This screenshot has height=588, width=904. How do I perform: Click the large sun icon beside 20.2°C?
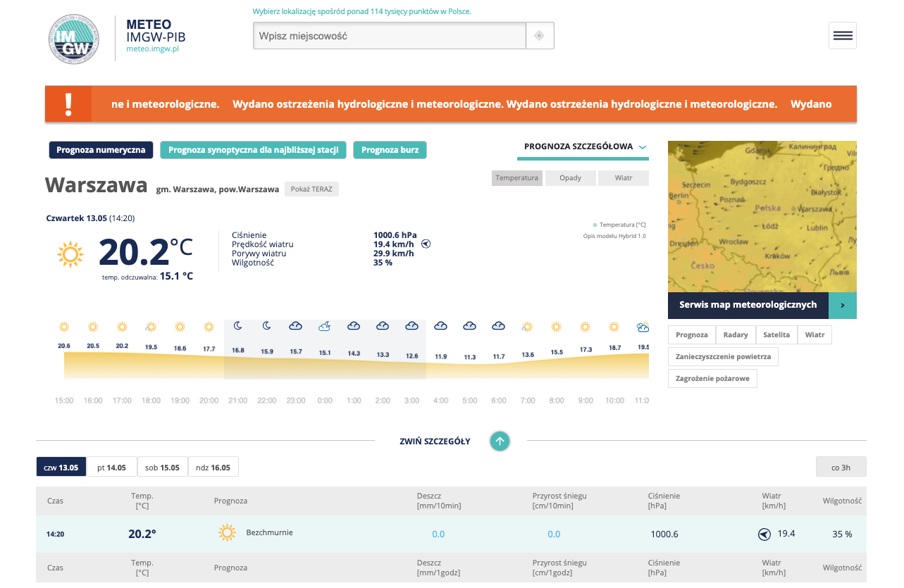[x=70, y=254]
